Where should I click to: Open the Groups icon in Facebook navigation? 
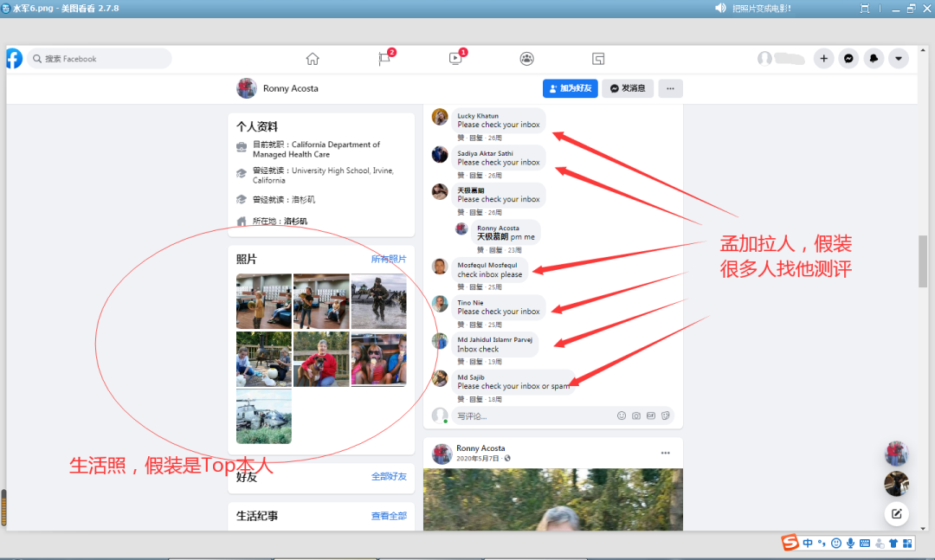pos(526,59)
